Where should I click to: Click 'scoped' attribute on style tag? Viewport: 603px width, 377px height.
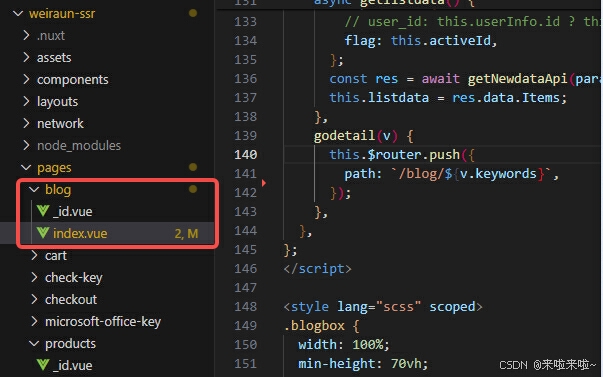(452, 307)
